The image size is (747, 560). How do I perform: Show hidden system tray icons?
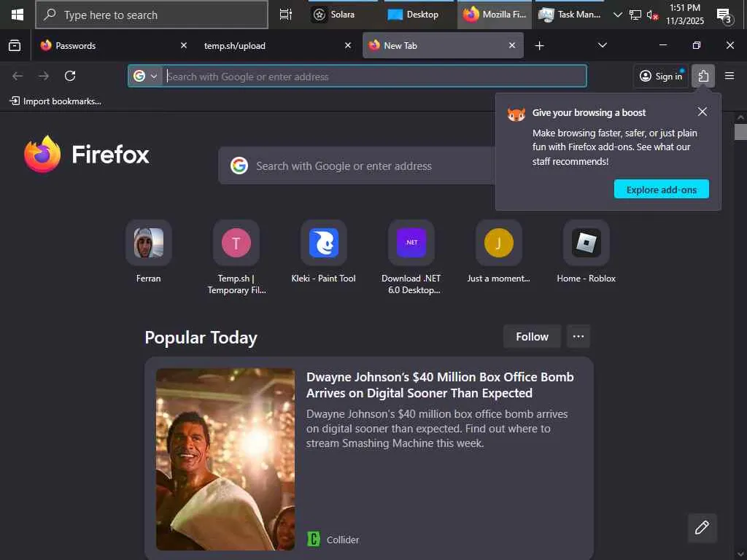pos(617,15)
